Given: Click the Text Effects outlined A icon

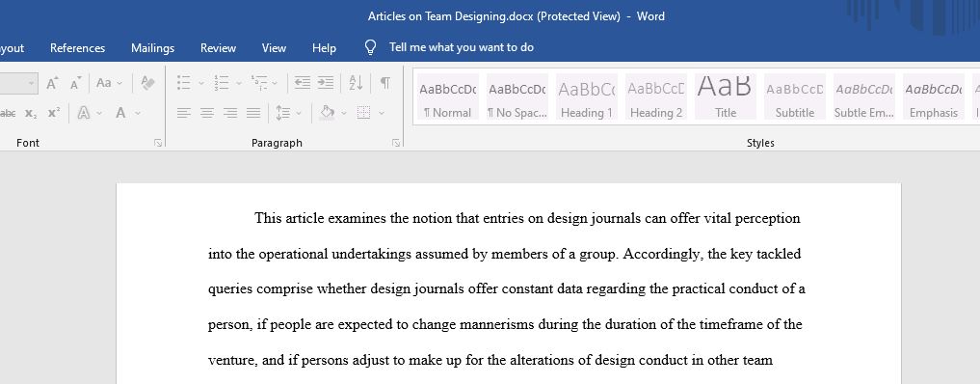Looking at the screenshot, I should [x=83, y=113].
